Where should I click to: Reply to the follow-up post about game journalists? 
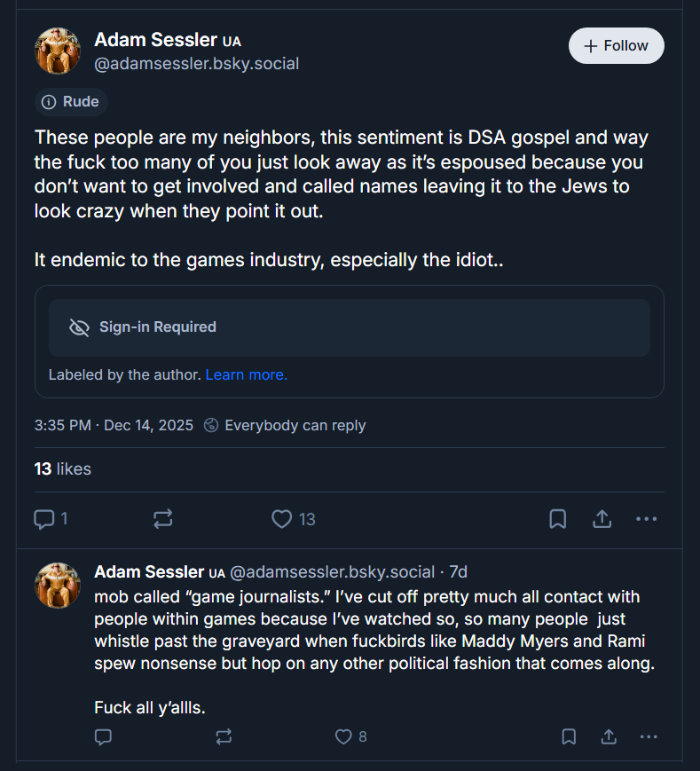click(103, 736)
